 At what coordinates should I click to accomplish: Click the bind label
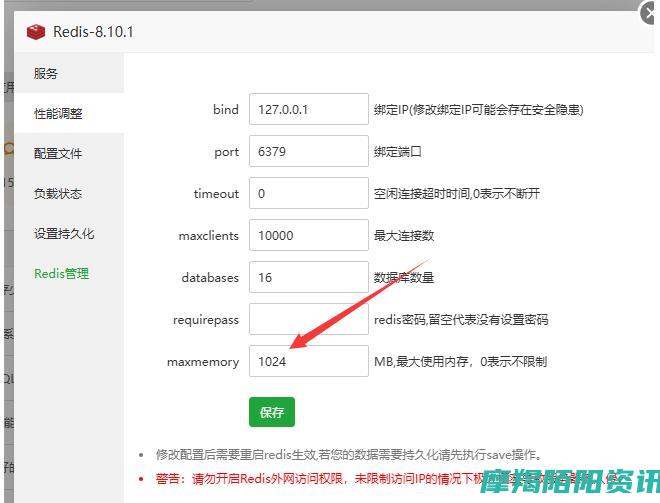click(226, 109)
